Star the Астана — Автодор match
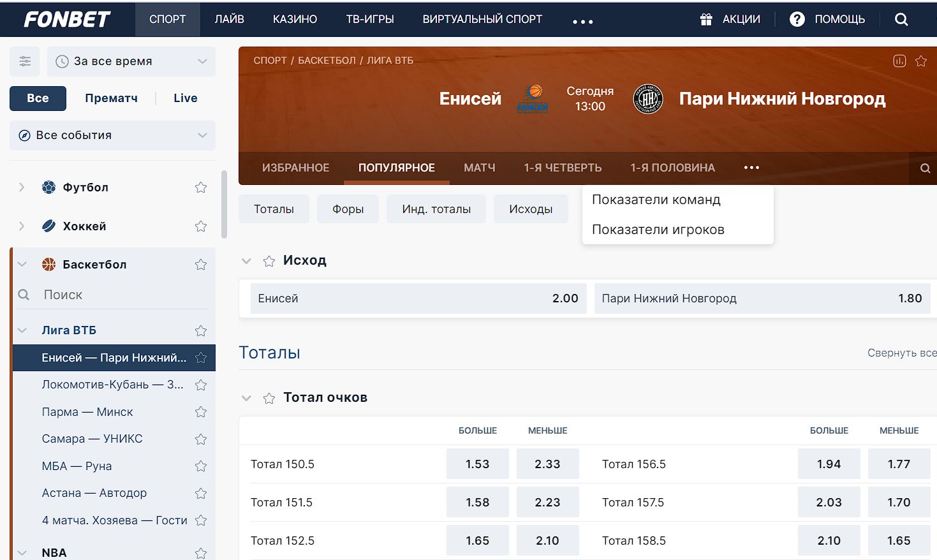The width and height of the screenshot is (937, 560). pyautogui.click(x=201, y=493)
